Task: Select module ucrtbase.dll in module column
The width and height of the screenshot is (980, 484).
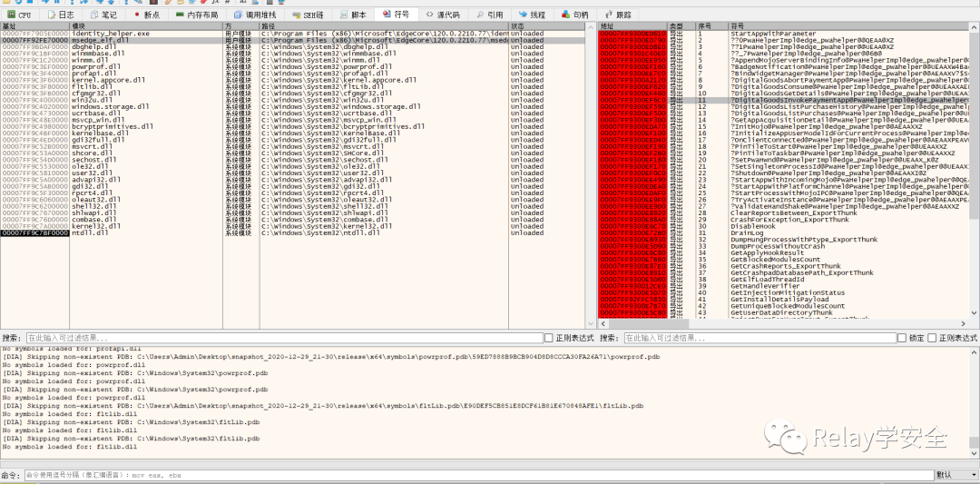Action: click(x=96, y=114)
